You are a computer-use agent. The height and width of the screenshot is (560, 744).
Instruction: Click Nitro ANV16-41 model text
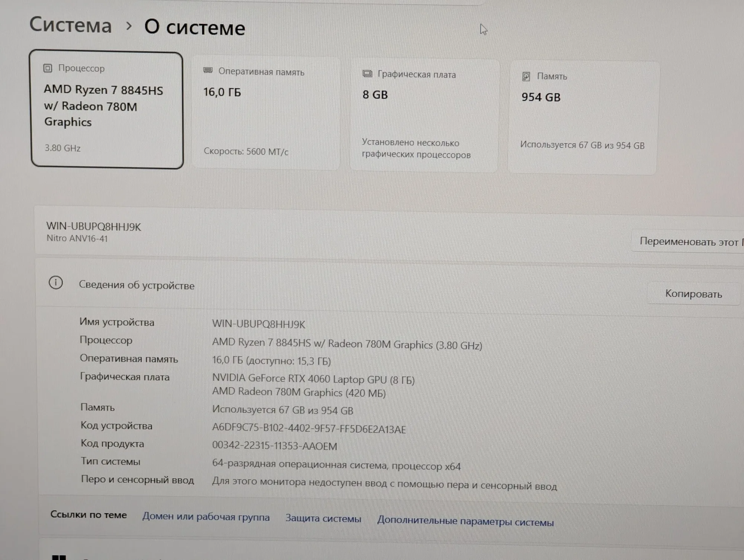[77, 238]
